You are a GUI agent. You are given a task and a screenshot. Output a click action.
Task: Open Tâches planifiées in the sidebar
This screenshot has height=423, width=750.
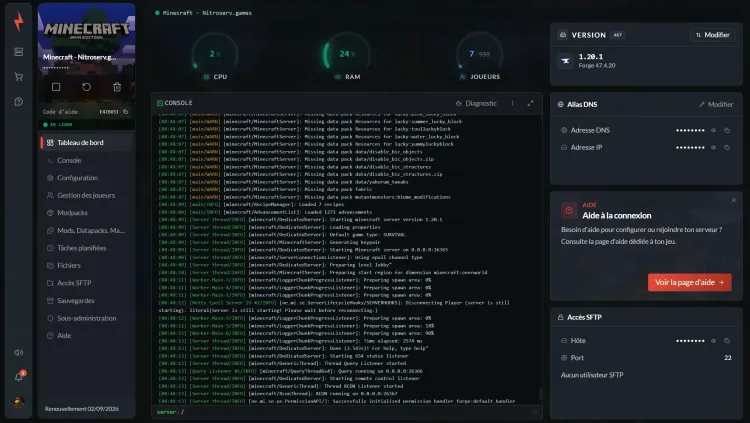point(86,248)
